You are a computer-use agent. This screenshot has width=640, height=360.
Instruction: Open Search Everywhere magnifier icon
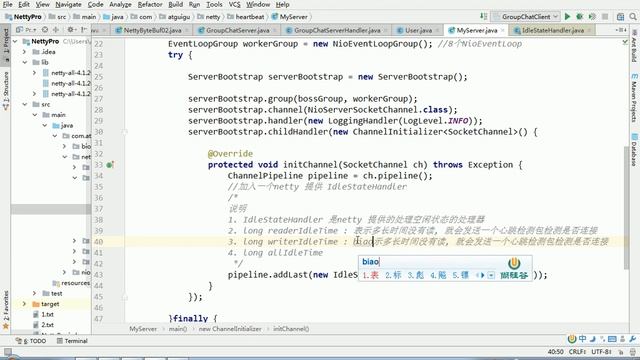coord(633,17)
